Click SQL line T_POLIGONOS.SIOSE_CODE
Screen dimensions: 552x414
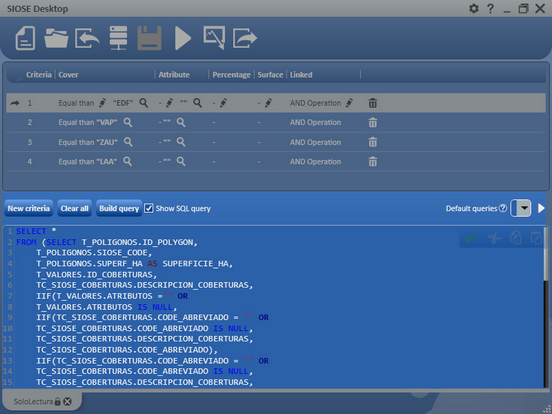click(x=94, y=253)
